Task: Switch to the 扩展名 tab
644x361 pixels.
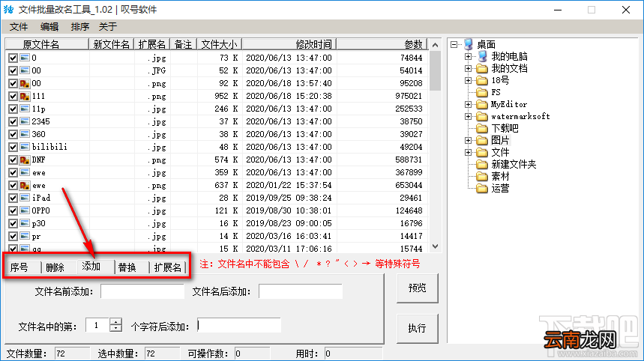Action: (168, 267)
